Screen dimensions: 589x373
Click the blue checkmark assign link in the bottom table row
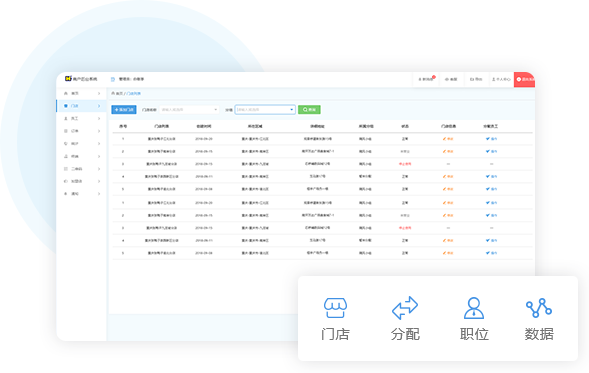point(491,253)
